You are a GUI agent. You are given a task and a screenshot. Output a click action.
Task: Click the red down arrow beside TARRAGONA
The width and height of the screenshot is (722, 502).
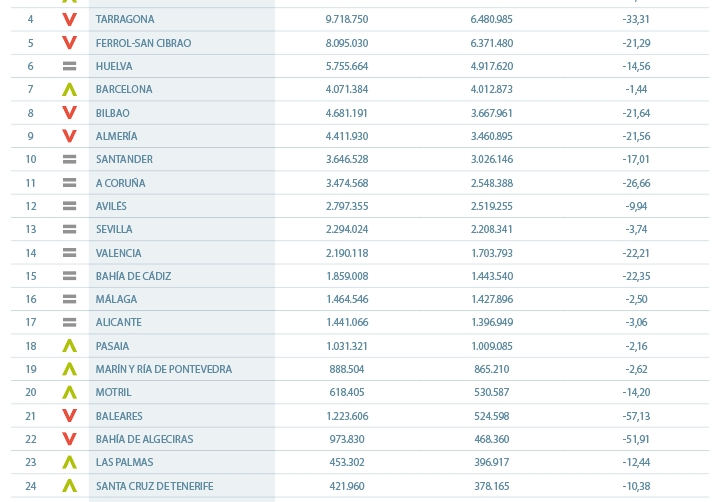pyautogui.click(x=70, y=19)
